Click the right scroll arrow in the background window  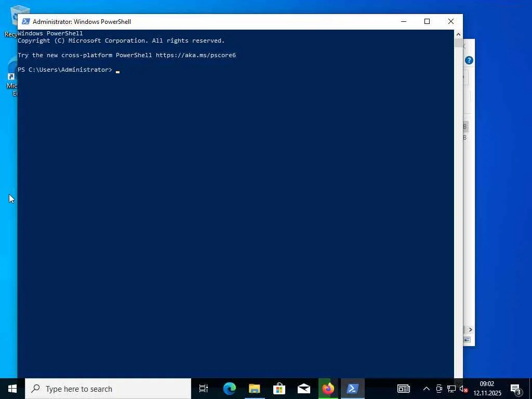coord(470,330)
